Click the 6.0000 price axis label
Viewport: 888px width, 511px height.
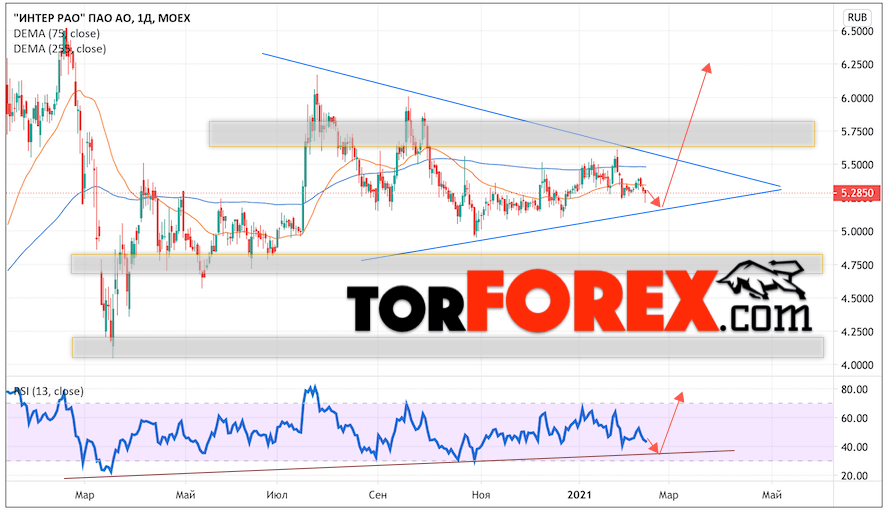click(857, 99)
